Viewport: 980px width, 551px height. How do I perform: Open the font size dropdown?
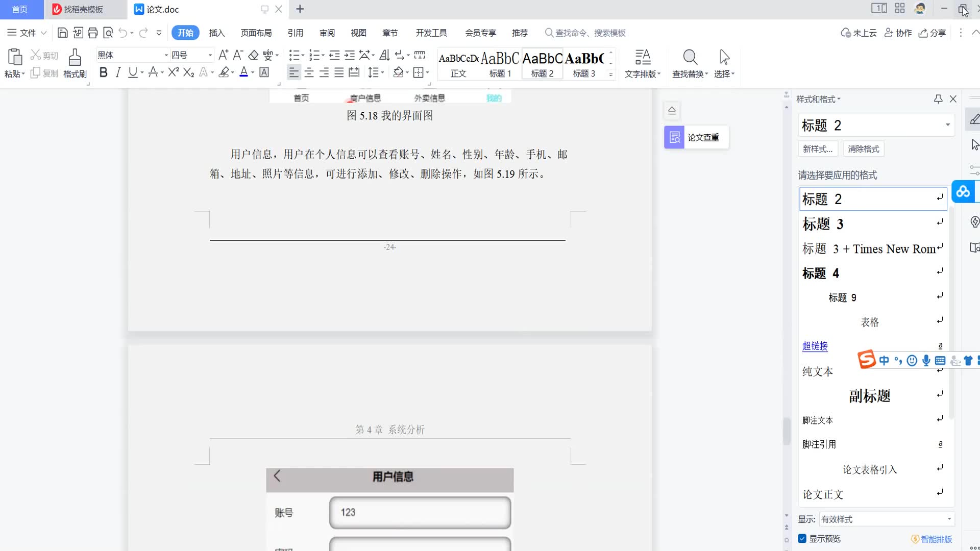[x=210, y=55]
